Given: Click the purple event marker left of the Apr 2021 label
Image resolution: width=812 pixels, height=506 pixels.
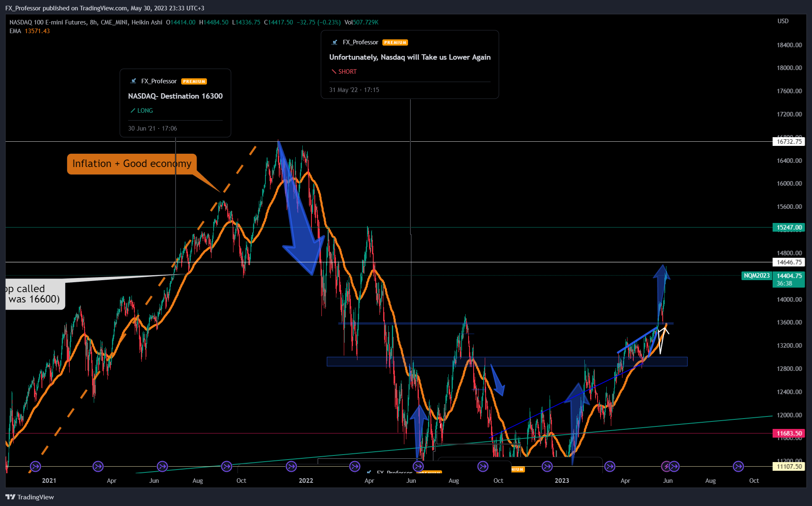Looking at the screenshot, I should (98, 467).
